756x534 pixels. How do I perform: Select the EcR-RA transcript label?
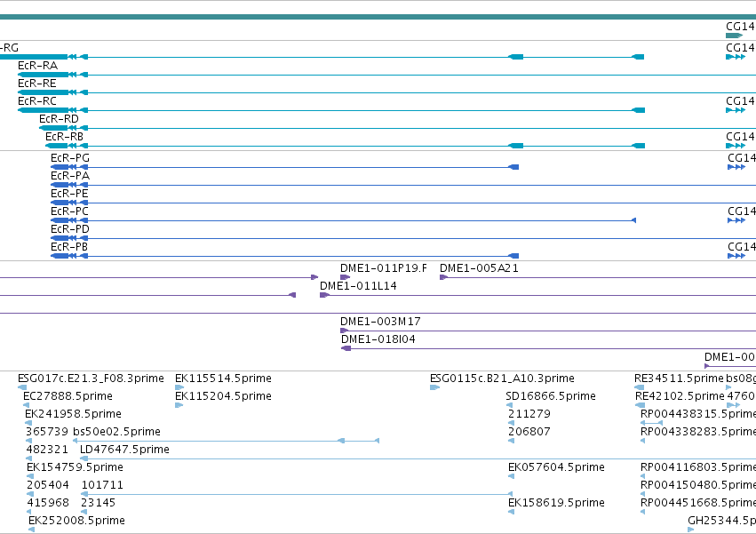[x=37, y=66]
